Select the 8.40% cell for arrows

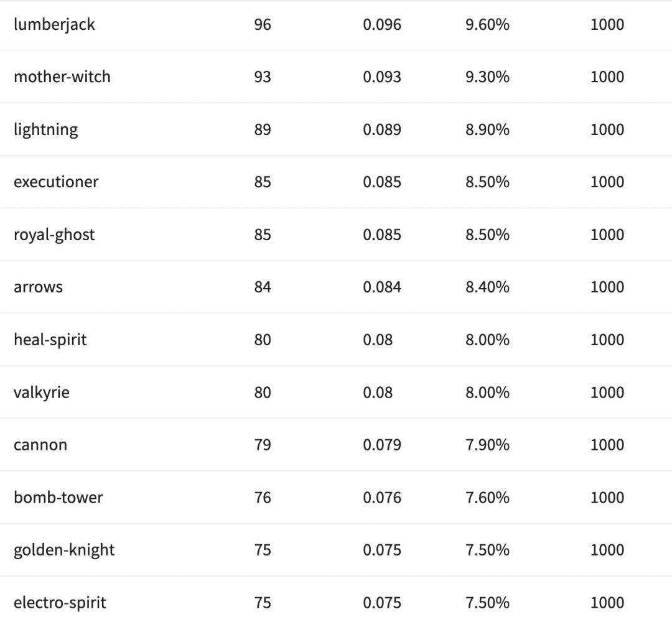point(487,287)
